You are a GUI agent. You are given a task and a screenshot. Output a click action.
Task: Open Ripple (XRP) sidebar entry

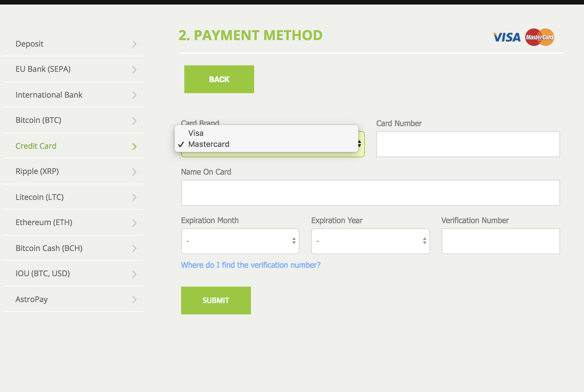tap(74, 171)
